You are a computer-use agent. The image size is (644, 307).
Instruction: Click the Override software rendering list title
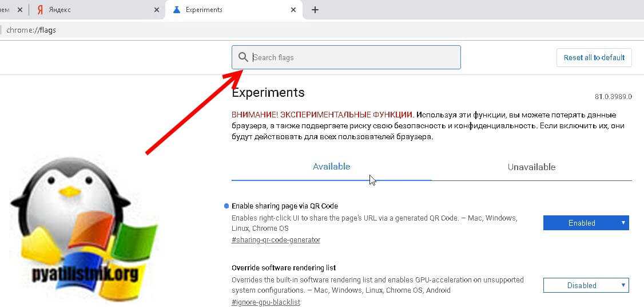coord(283,267)
